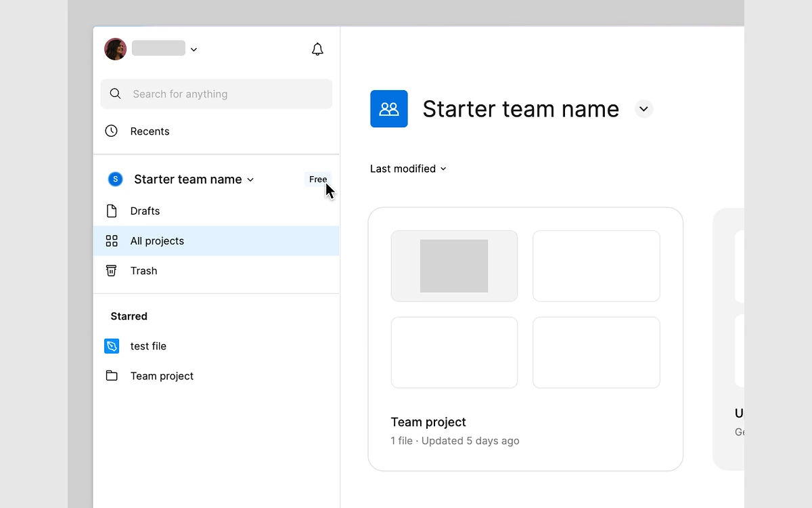Open the team header chevron menu

click(644, 109)
